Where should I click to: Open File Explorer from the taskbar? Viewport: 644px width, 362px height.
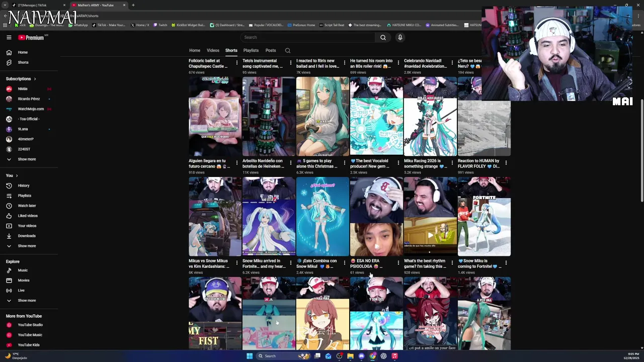click(x=350, y=356)
